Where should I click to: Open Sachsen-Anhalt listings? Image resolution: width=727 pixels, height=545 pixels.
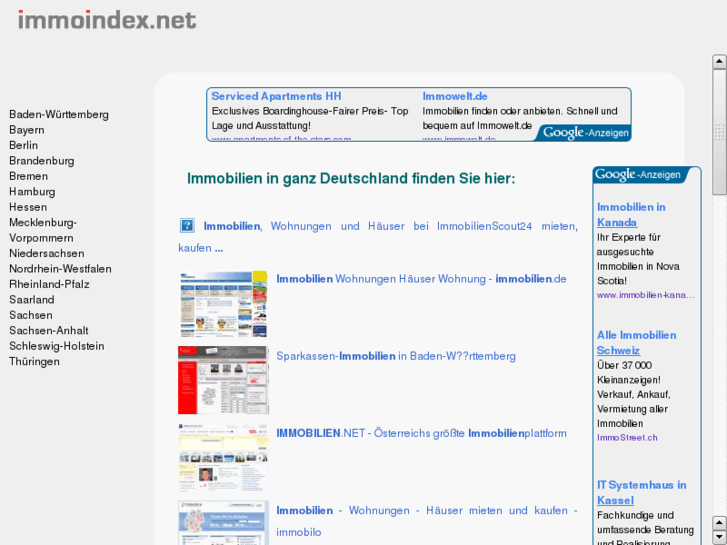tap(49, 331)
